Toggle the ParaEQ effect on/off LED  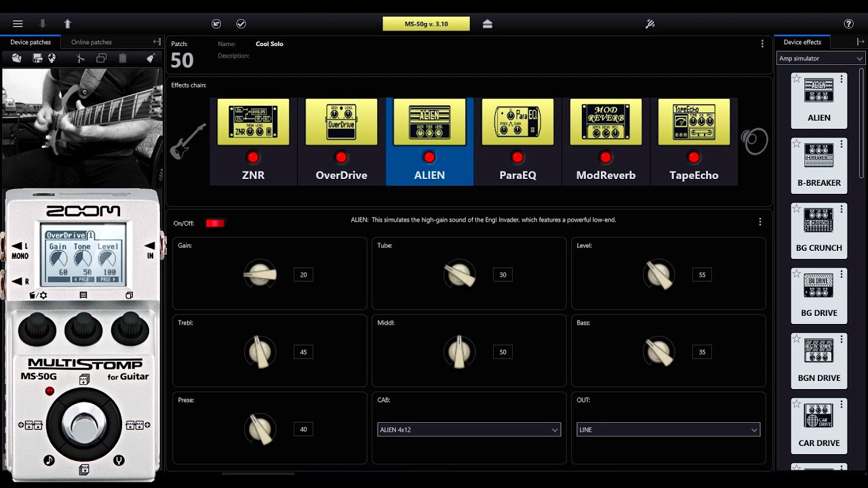pyautogui.click(x=517, y=157)
